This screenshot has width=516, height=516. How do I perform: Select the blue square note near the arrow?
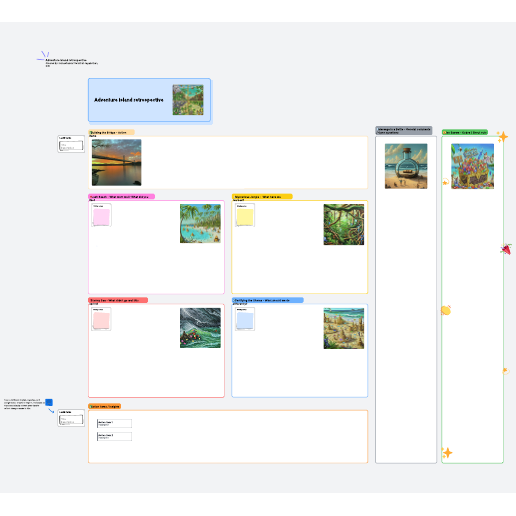[49, 402]
